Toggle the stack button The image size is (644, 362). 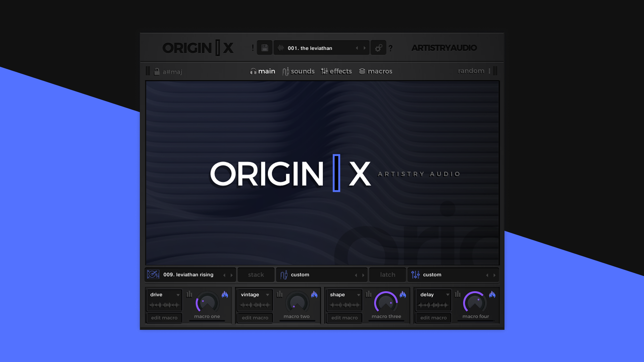[256, 275]
